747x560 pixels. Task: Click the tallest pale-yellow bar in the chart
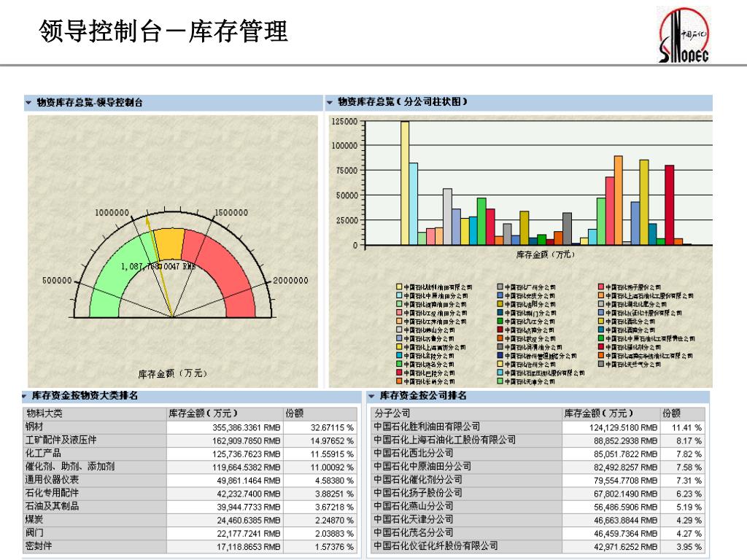click(x=404, y=183)
